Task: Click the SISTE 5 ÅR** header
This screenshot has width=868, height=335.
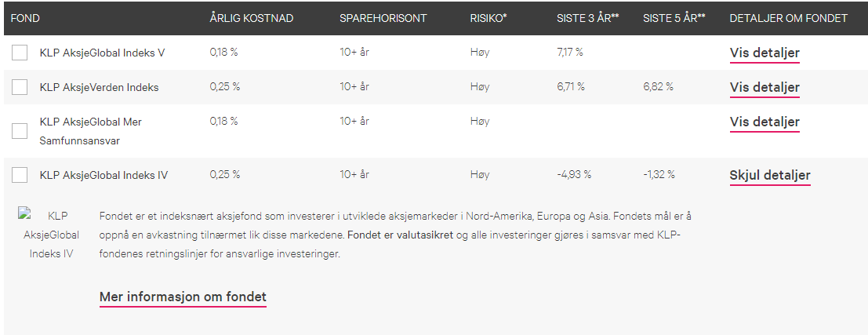Action: point(674,18)
